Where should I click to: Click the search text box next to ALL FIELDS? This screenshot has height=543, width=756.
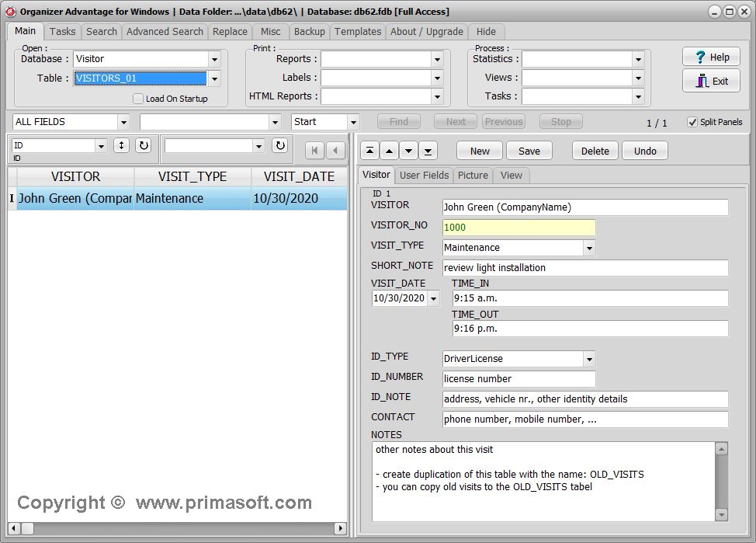204,122
